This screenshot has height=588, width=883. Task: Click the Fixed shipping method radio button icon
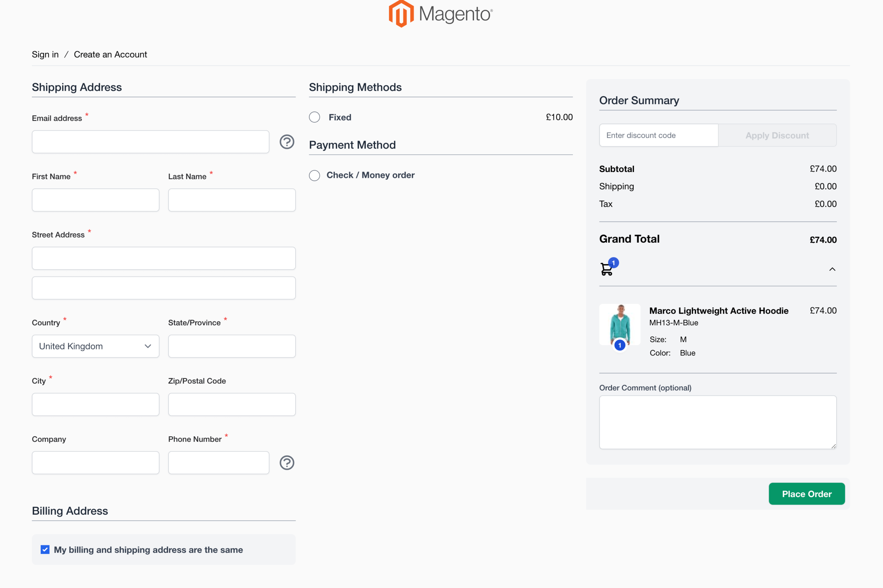[x=315, y=117]
